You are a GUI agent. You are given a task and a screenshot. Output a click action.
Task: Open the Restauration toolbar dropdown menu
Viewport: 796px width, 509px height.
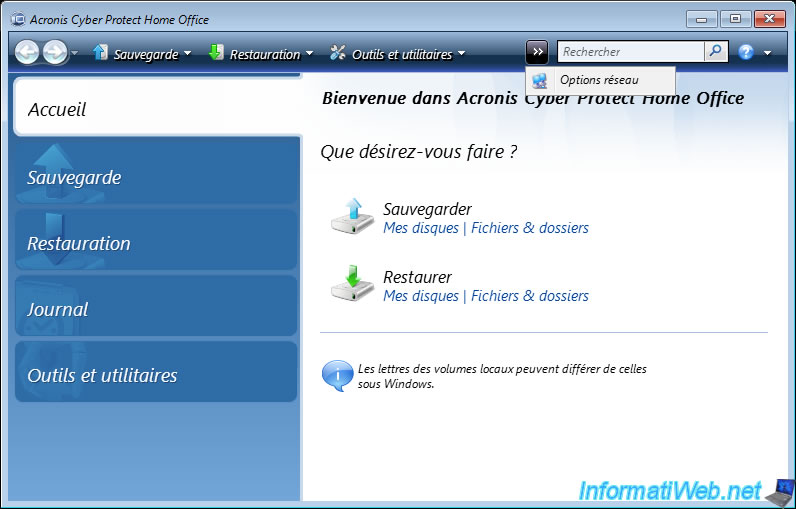260,54
